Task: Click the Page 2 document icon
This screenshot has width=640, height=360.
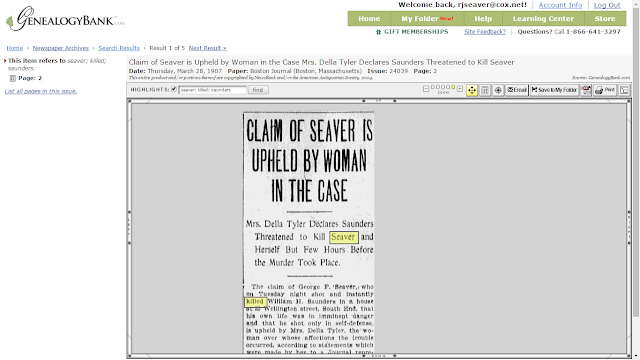Action: (x=13, y=78)
